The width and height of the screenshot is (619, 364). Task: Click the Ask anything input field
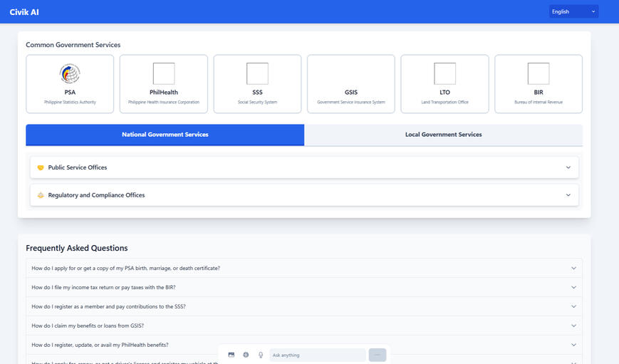317,355
